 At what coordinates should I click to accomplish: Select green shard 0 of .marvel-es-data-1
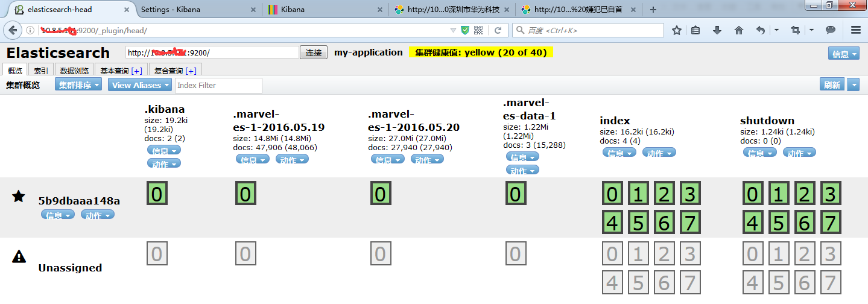click(x=515, y=194)
